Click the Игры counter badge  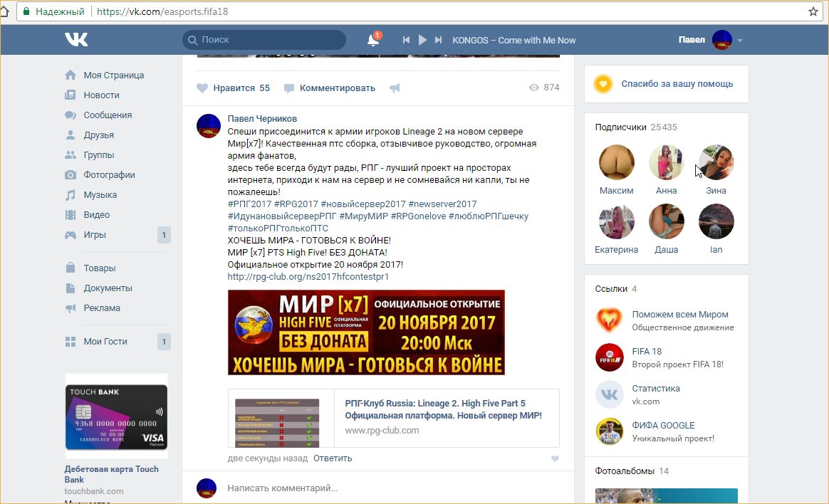pos(164,235)
